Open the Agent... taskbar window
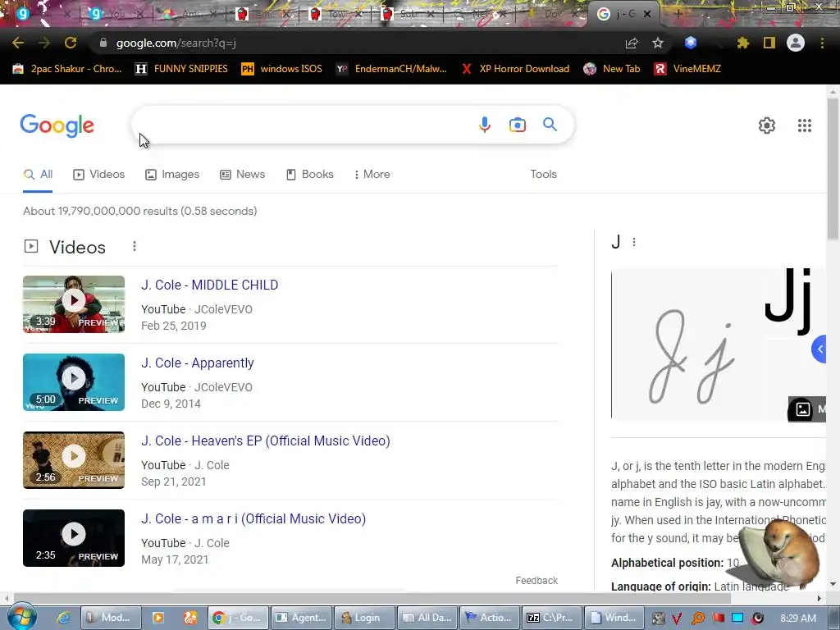The width and height of the screenshot is (840, 630). tap(300, 618)
